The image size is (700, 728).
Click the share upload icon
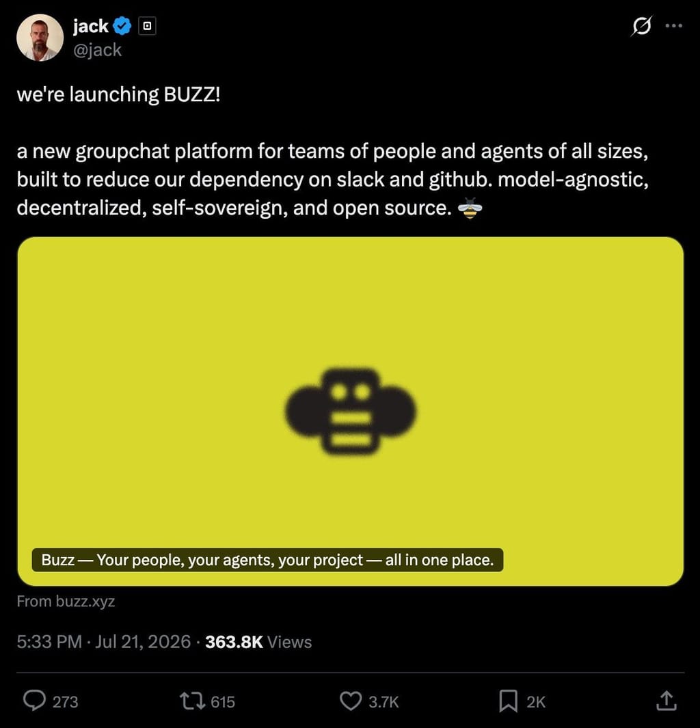(x=666, y=701)
